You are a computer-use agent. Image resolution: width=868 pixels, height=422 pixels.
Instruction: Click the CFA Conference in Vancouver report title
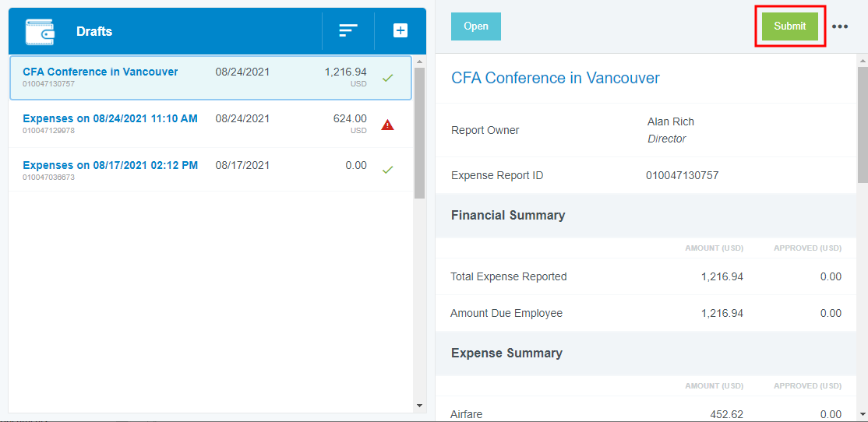(x=556, y=78)
